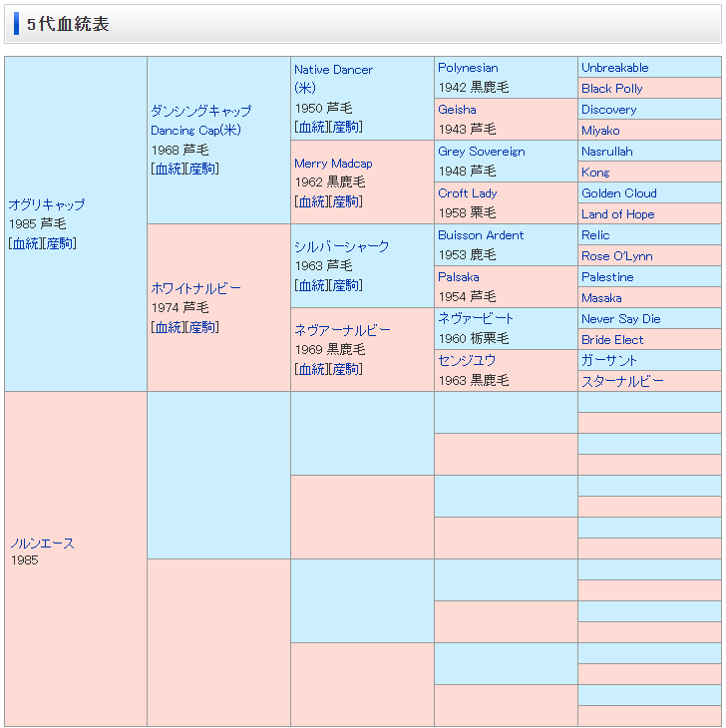Click the Grey Sovereign link
The width and height of the screenshot is (726, 728).
[481, 152]
